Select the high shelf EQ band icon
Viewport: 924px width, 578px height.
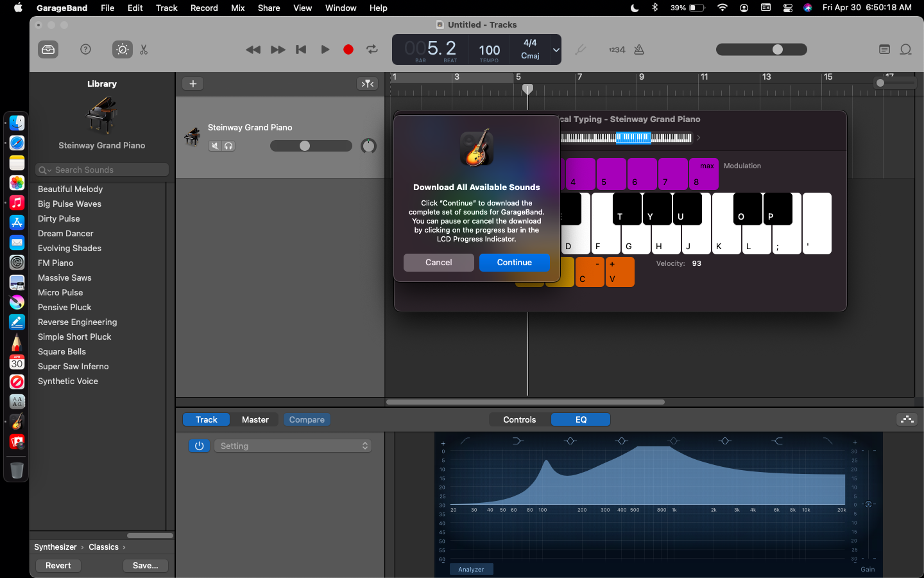tap(776, 441)
